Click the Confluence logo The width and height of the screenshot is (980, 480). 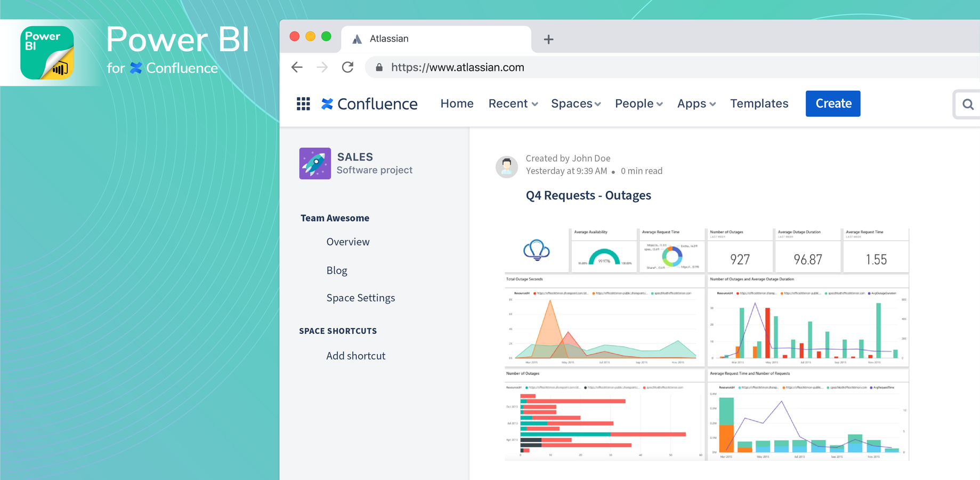pyautogui.click(x=369, y=103)
